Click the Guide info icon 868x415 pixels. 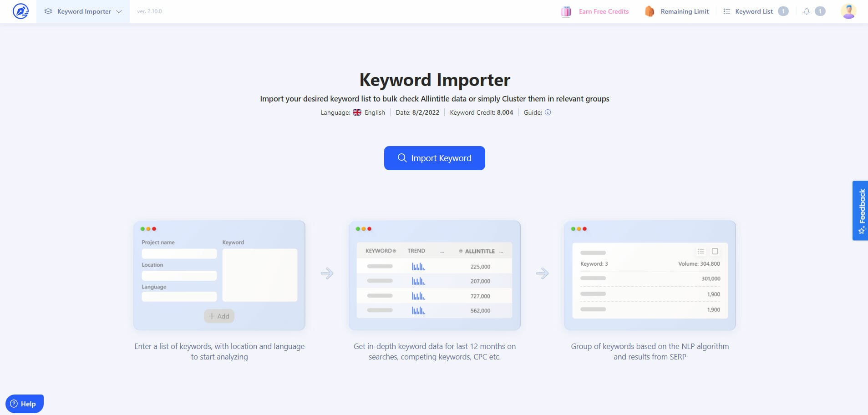click(548, 112)
